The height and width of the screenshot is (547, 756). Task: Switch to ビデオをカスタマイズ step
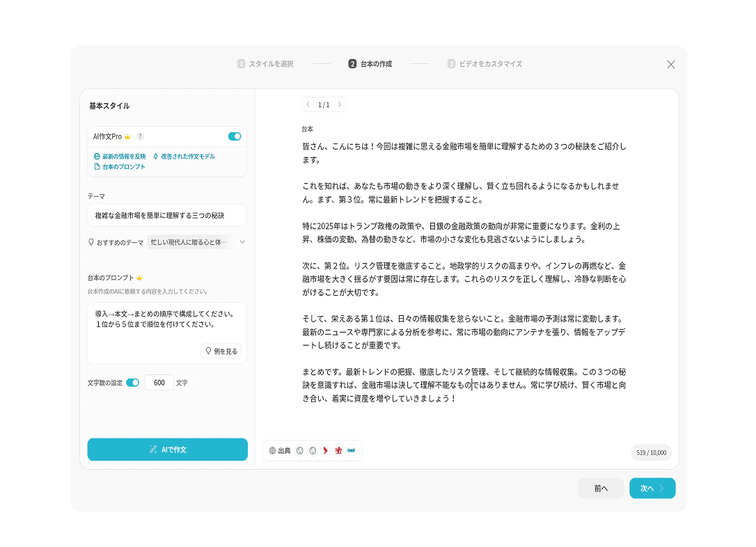(x=485, y=64)
